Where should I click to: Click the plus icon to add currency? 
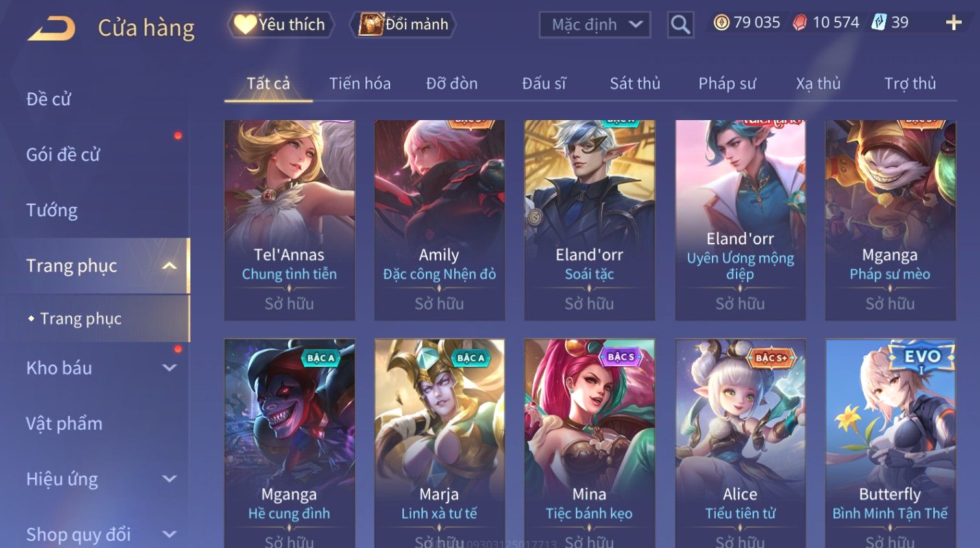(x=953, y=23)
